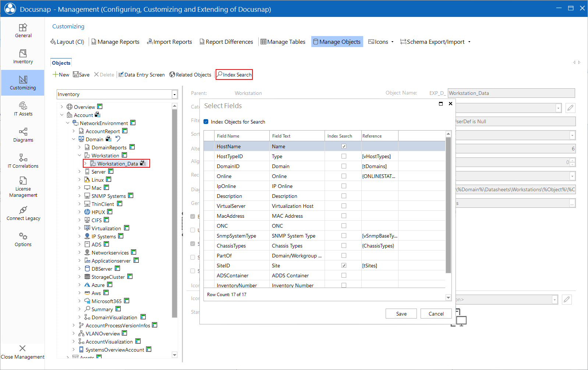The width and height of the screenshot is (588, 370).
Task: Click Index Search column header
Action: pos(343,136)
